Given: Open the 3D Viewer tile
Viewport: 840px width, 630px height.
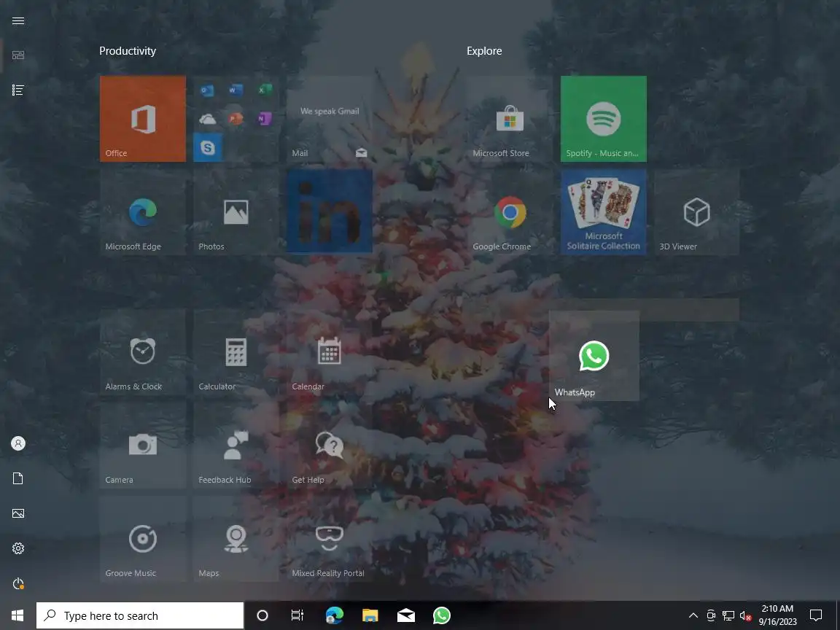Looking at the screenshot, I should [x=697, y=212].
